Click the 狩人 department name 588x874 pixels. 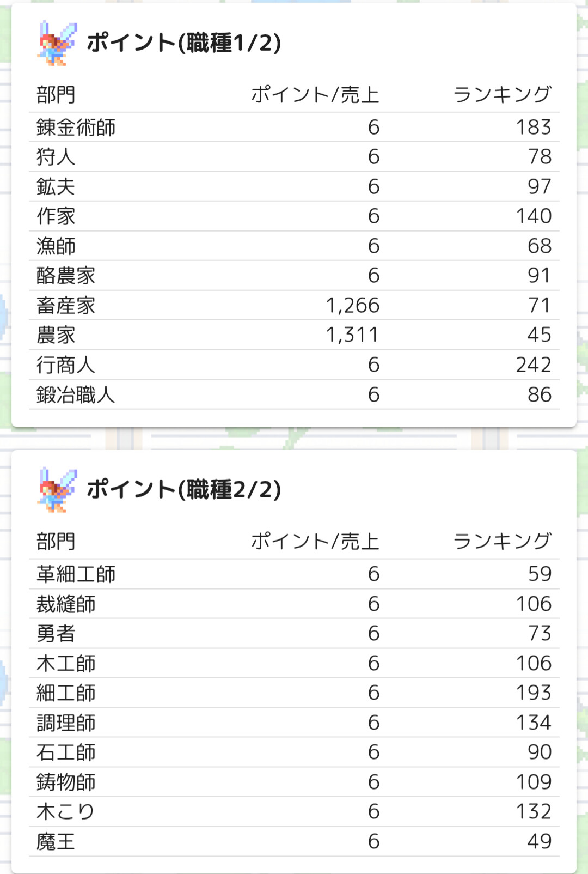coord(56,157)
